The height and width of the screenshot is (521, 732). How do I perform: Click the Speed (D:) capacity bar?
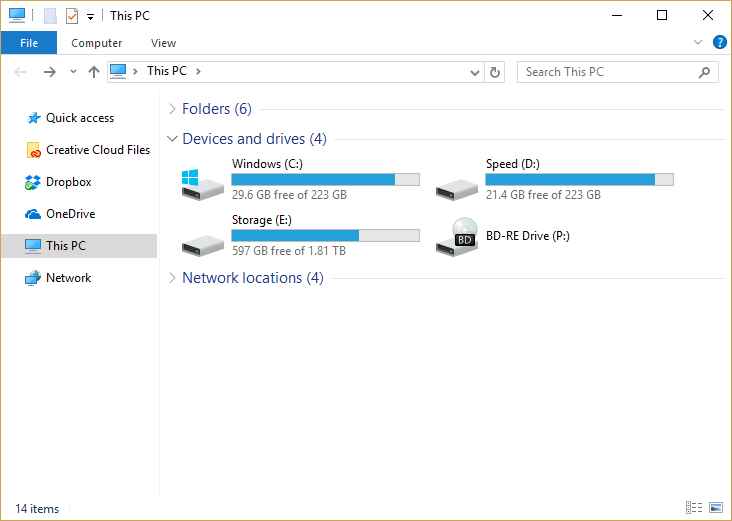pyautogui.click(x=579, y=180)
